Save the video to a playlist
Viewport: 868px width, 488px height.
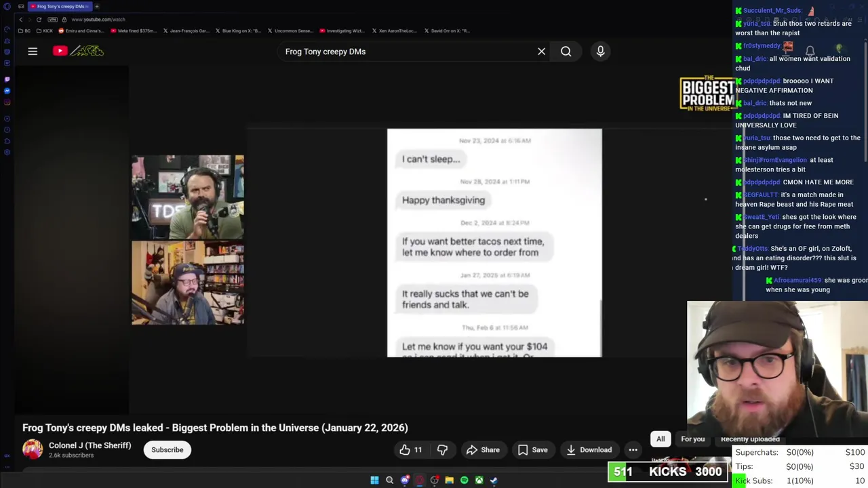point(533,450)
